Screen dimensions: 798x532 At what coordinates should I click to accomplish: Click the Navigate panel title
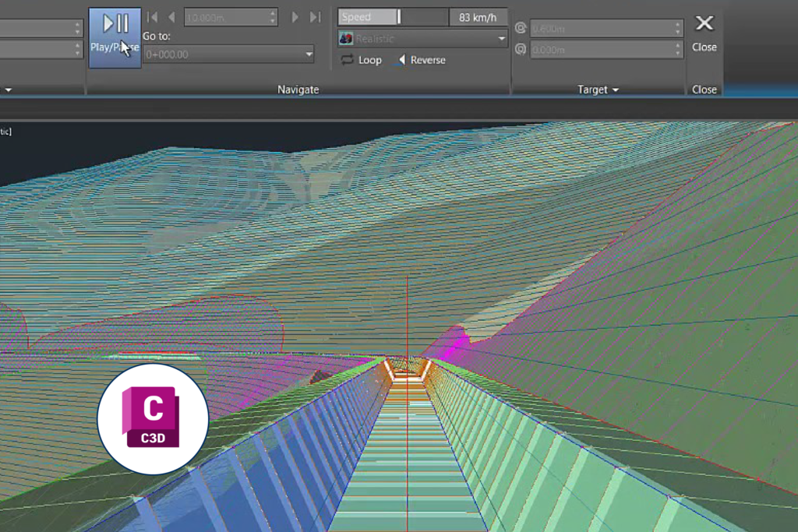(x=298, y=90)
